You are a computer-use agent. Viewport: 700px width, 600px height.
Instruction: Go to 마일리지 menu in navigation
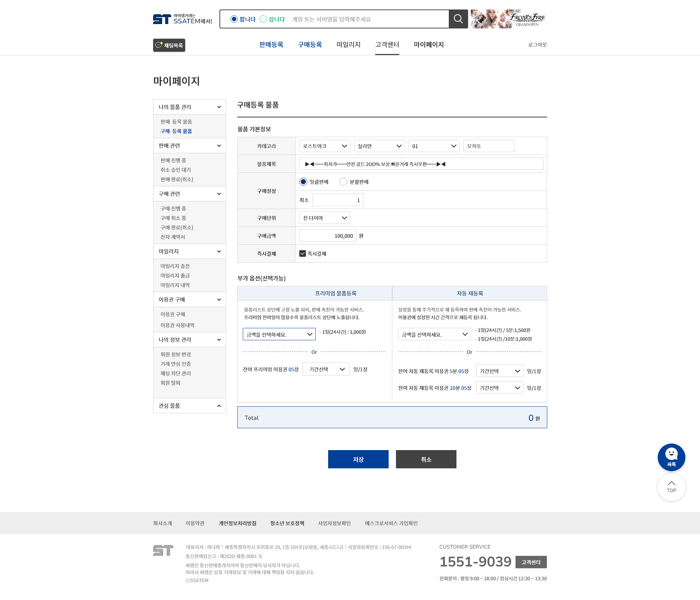coord(349,44)
